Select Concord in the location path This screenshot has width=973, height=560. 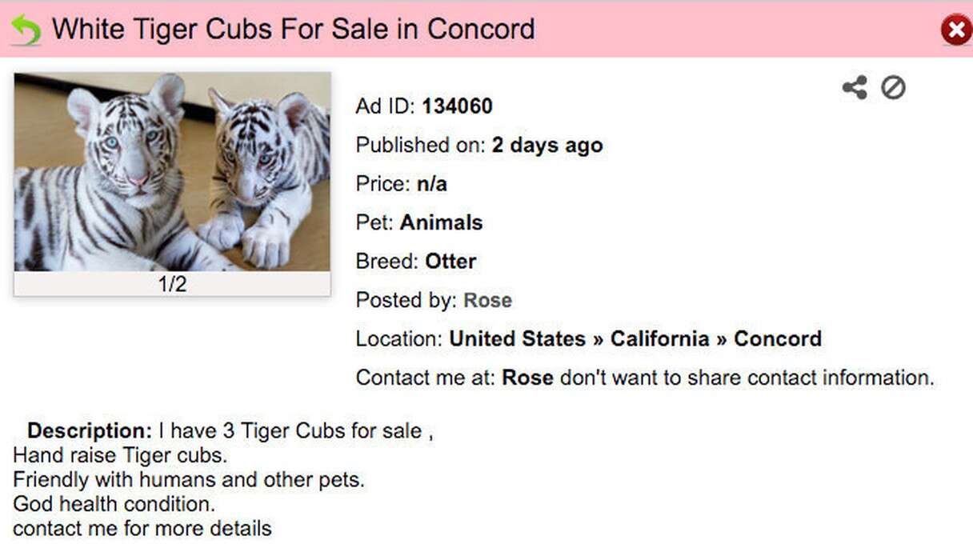(x=777, y=338)
